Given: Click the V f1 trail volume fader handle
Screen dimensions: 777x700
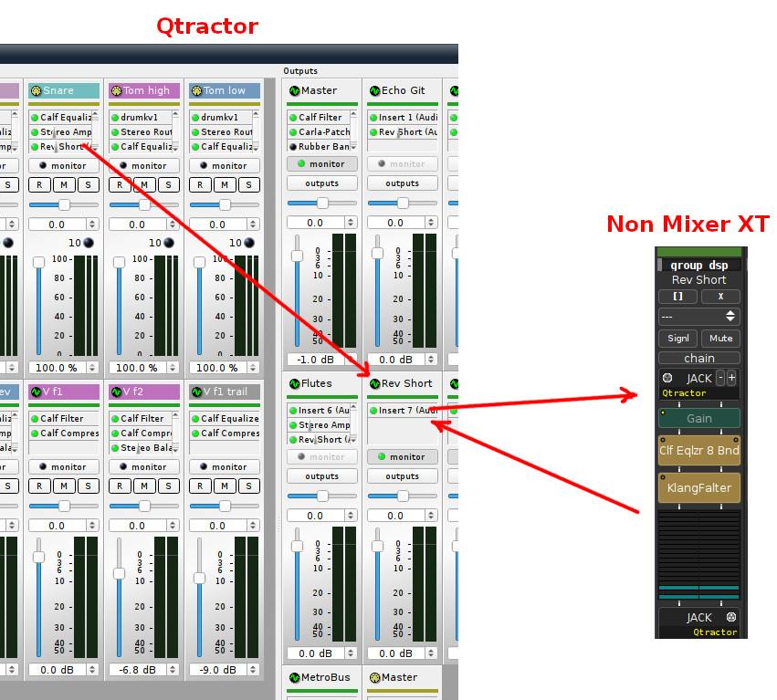Looking at the screenshot, I should click(x=199, y=578).
